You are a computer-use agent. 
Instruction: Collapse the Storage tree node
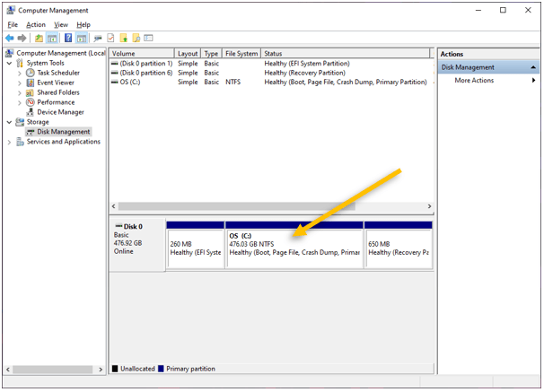coord(10,122)
